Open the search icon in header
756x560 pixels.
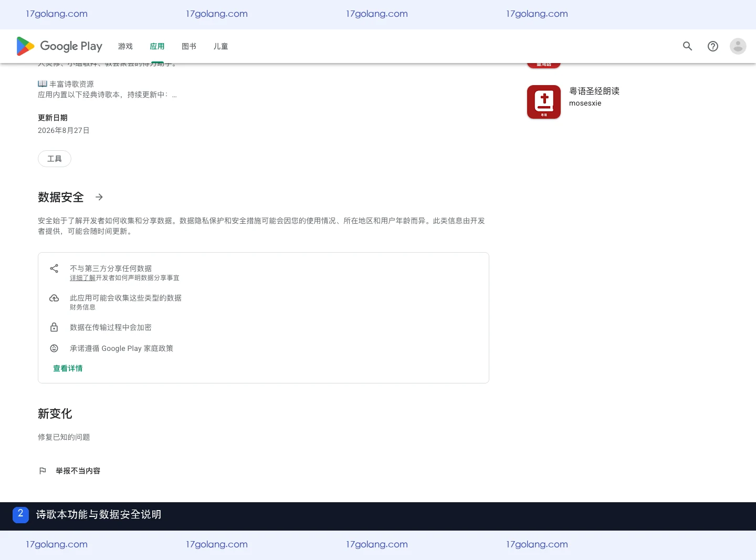[688, 46]
